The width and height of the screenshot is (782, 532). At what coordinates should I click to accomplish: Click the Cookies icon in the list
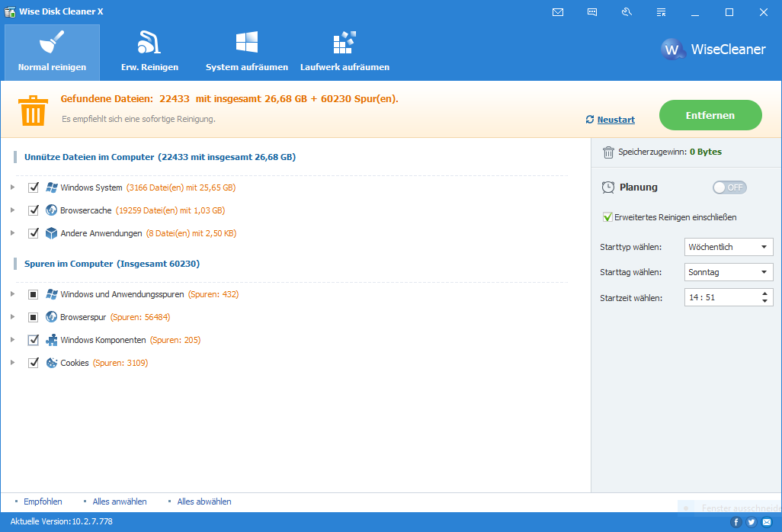tap(52, 363)
